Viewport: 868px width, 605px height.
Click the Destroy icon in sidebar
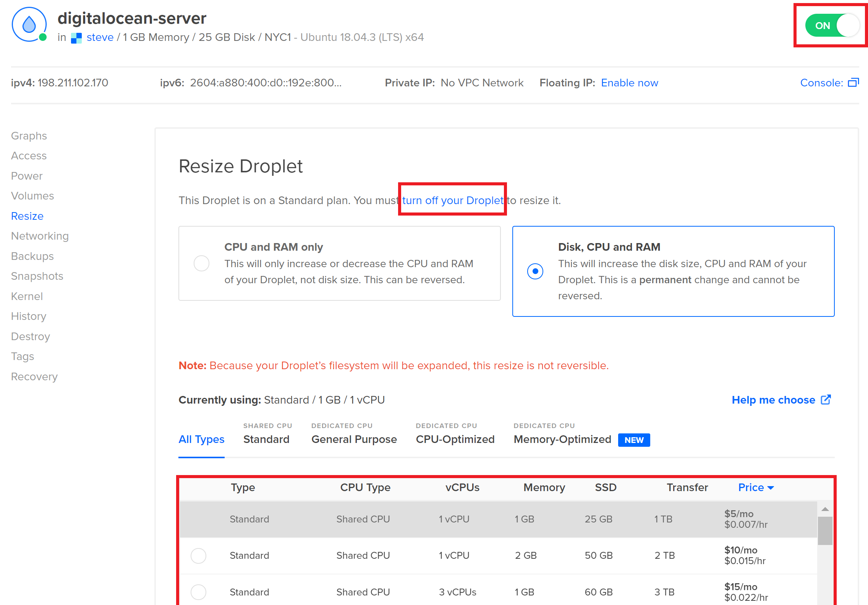pyautogui.click(x=30, y=336)
